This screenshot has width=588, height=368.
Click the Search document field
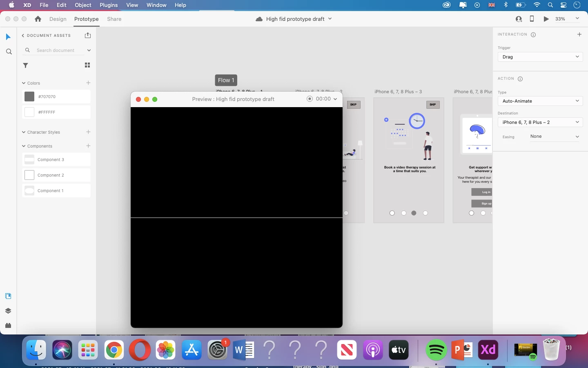tap(56, 50)
